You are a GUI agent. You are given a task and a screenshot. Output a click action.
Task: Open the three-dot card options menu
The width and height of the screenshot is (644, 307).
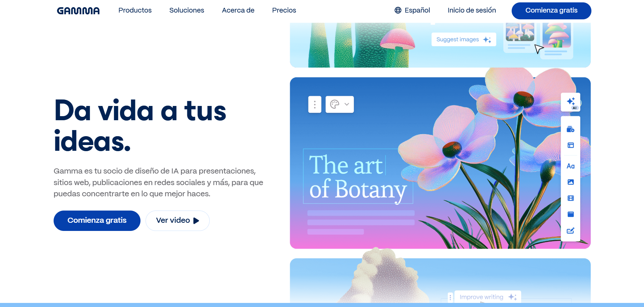pyautogui.click(x=315, y=105)
